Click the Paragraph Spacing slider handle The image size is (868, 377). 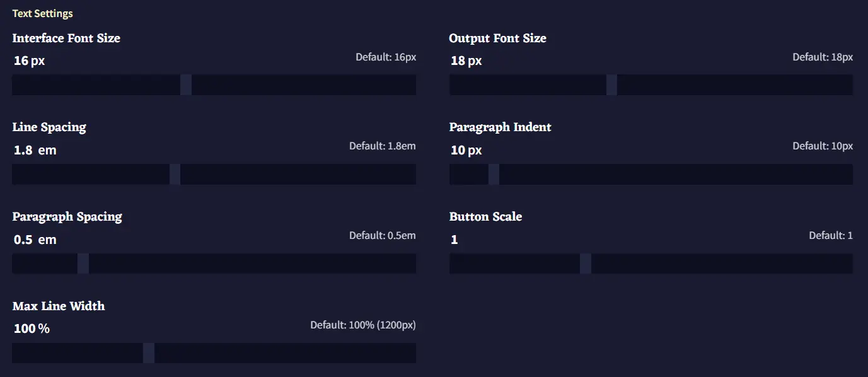83,264
